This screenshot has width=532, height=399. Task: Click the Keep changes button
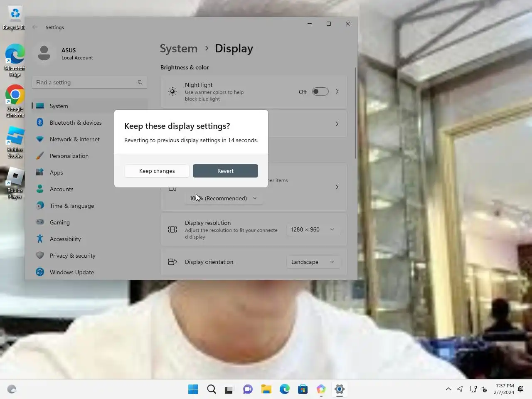click(x=157, y=171)
